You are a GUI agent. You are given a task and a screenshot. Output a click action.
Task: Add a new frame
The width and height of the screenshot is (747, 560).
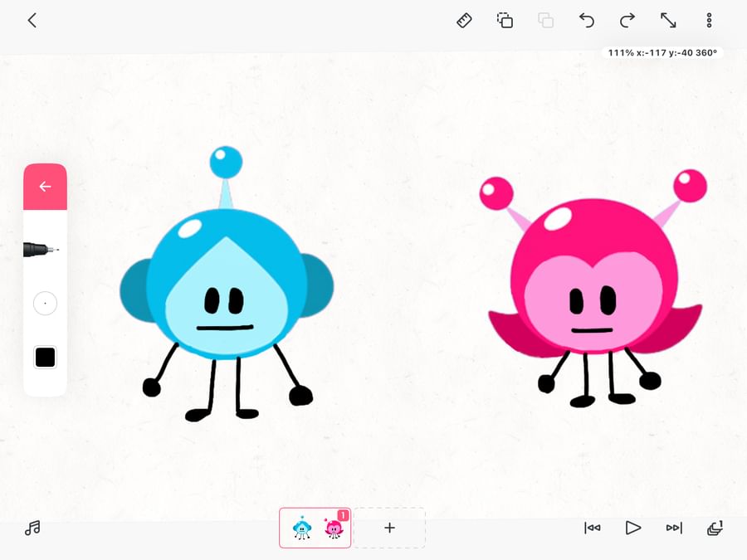[x=389, y=528]
